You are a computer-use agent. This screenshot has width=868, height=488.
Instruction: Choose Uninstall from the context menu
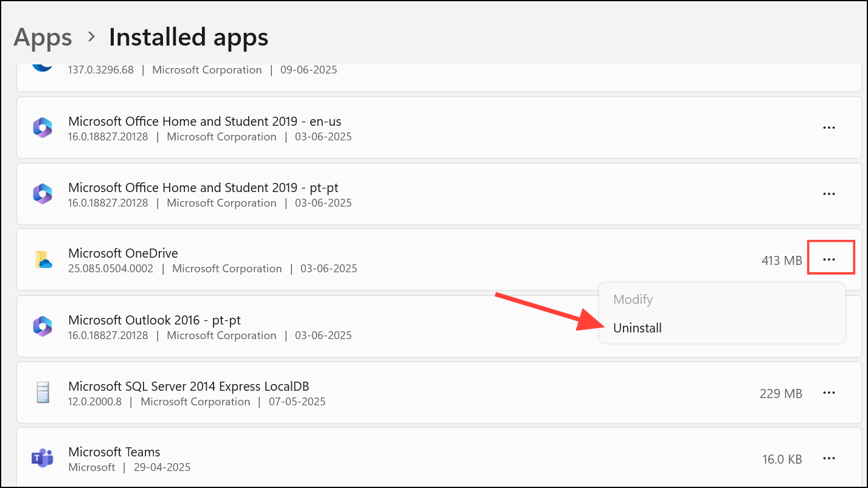pyautogui.click(x=637, y=328)
